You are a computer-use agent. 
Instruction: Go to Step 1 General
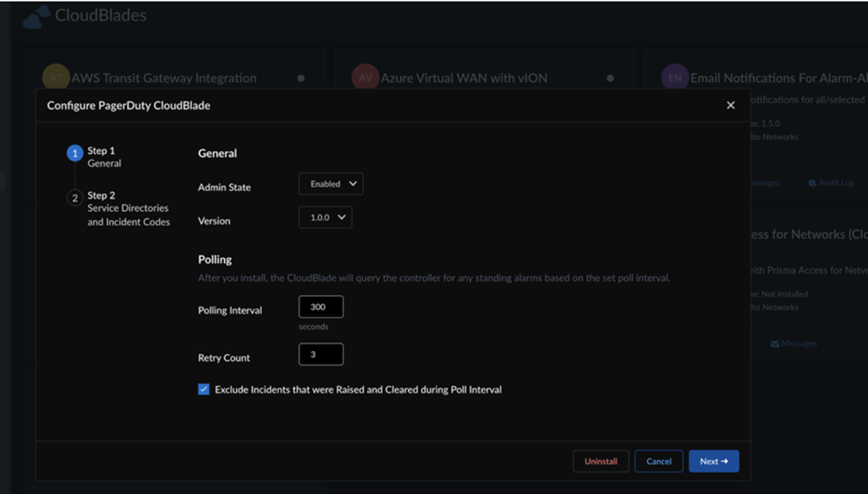pos(104,157)
